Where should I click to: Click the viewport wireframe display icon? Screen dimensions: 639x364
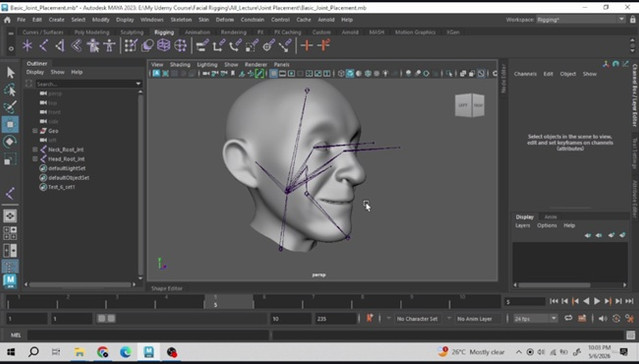[341, 74]
